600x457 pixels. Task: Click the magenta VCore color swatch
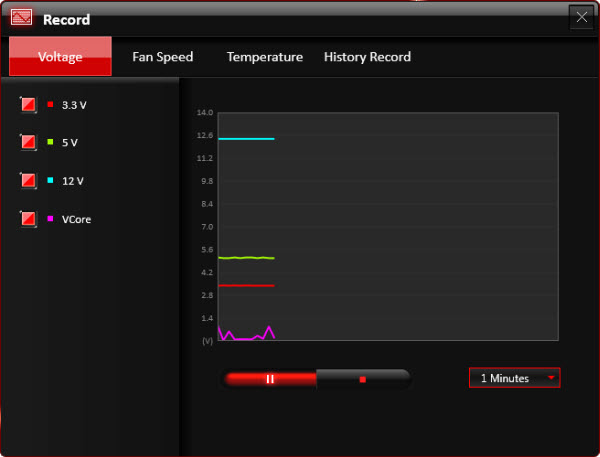(50, 219)
